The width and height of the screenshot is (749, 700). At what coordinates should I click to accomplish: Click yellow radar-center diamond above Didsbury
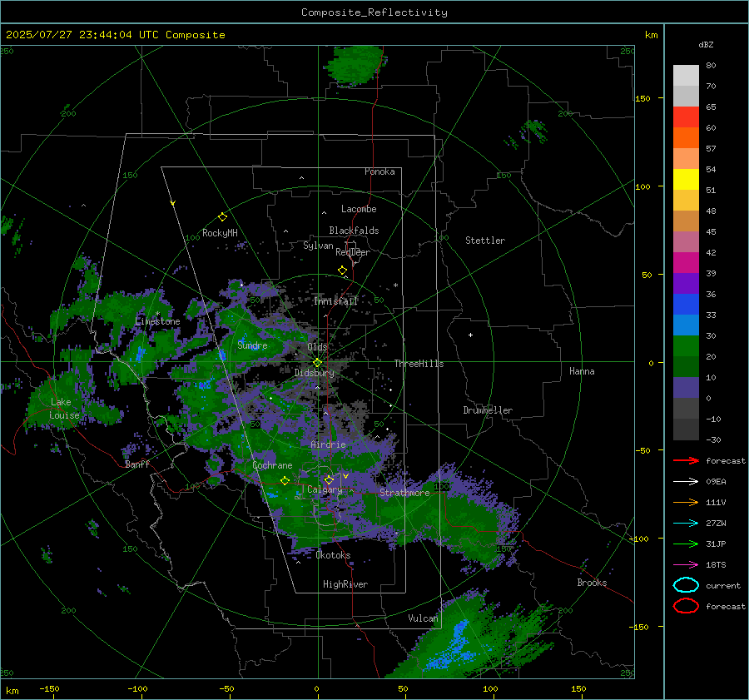tap(317, 363)
